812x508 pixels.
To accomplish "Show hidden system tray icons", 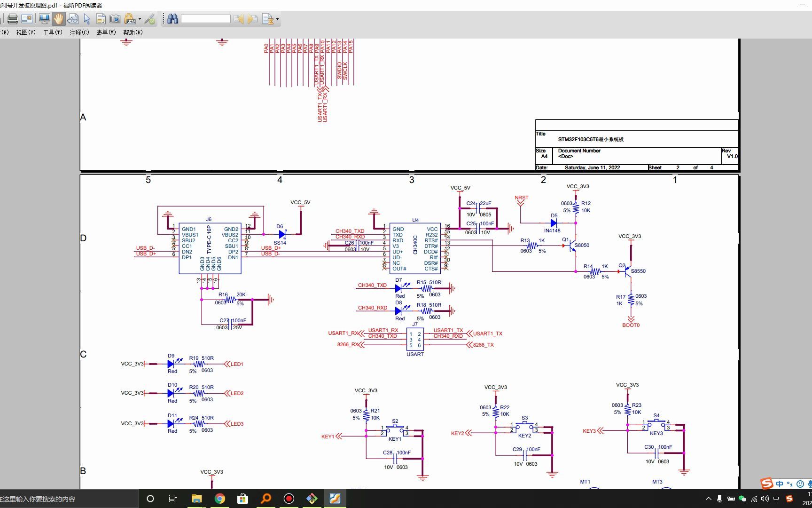I will tap(708, 499).
